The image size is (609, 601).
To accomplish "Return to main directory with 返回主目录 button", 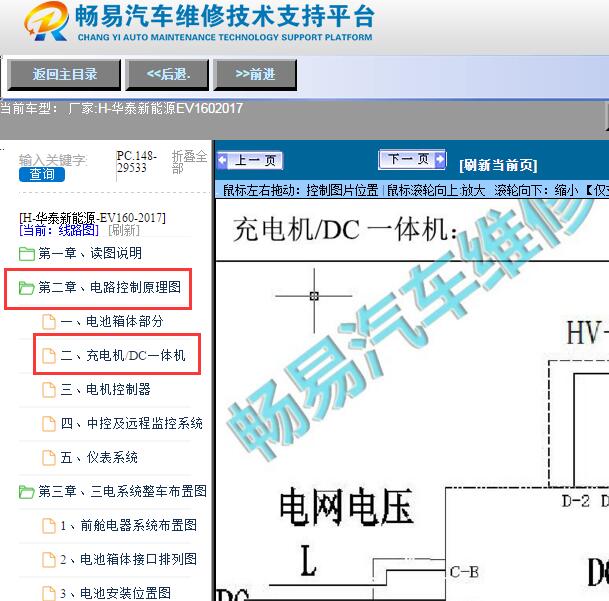I will click(x=64, y=74).
